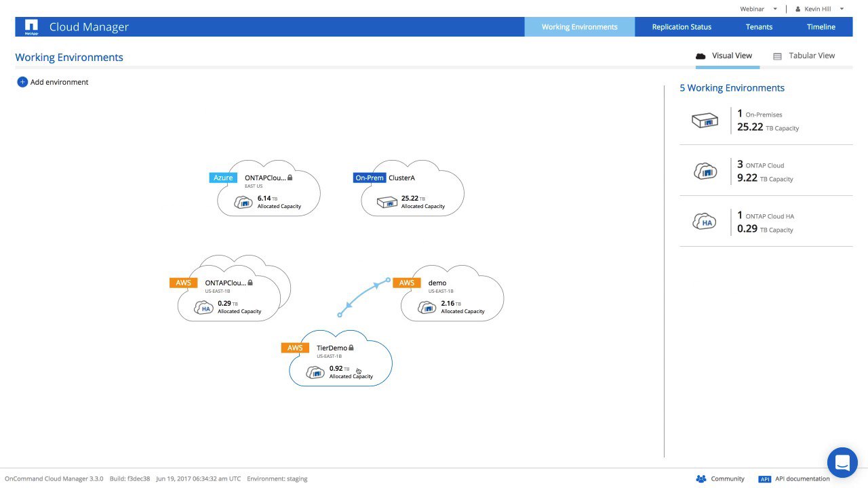This screenshot has width=868, height=488.
Task: Click the EAST US region label
Action: point(254,186)
